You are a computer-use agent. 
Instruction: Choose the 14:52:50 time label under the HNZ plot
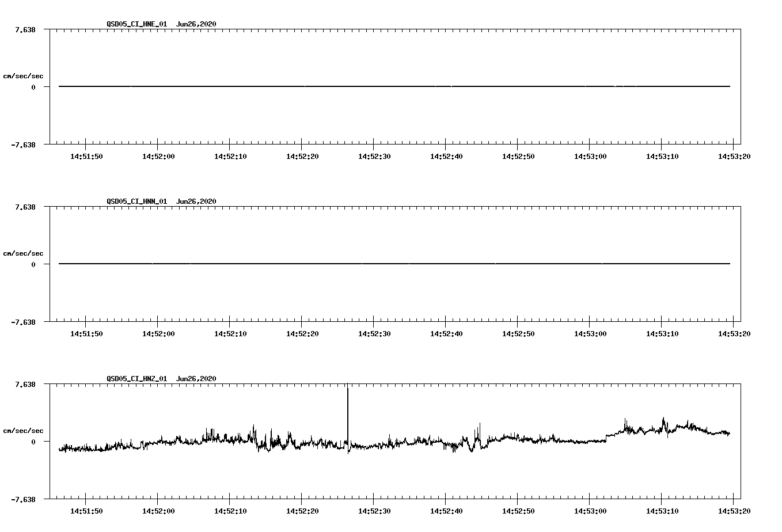pyautogui.click(x=518, y=511)
